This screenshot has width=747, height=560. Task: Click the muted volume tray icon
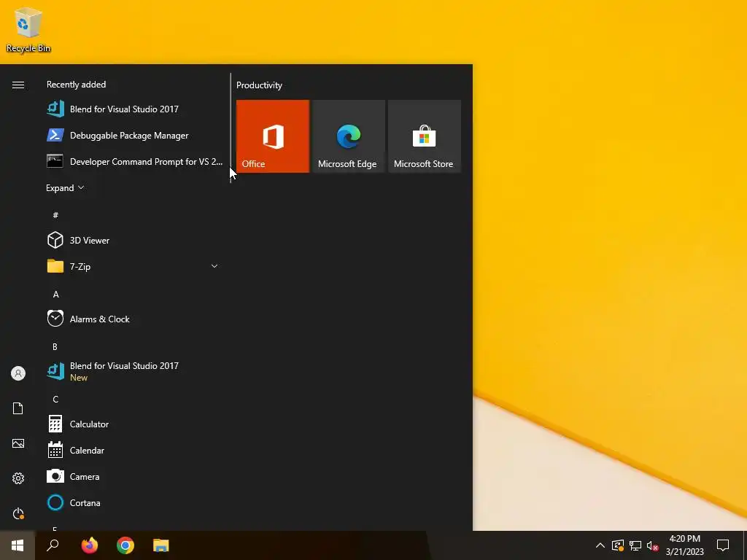[653, 545]
